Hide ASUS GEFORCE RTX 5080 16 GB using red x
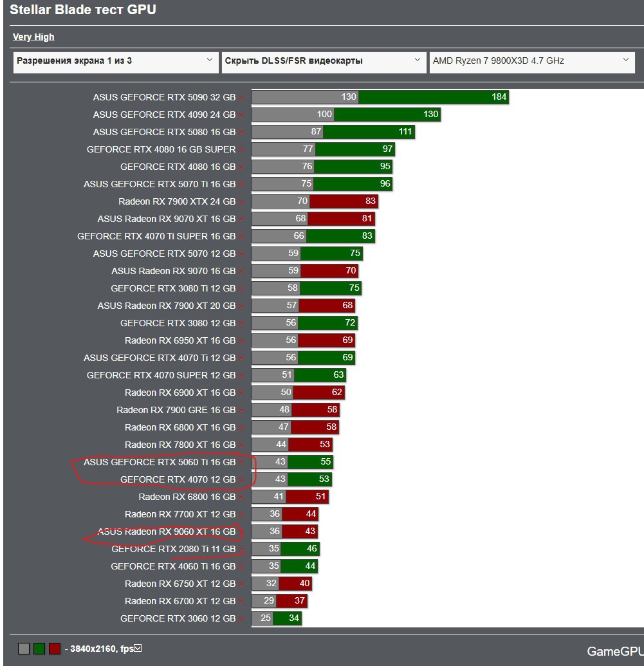The image size is (644, 666). (241, 133)
